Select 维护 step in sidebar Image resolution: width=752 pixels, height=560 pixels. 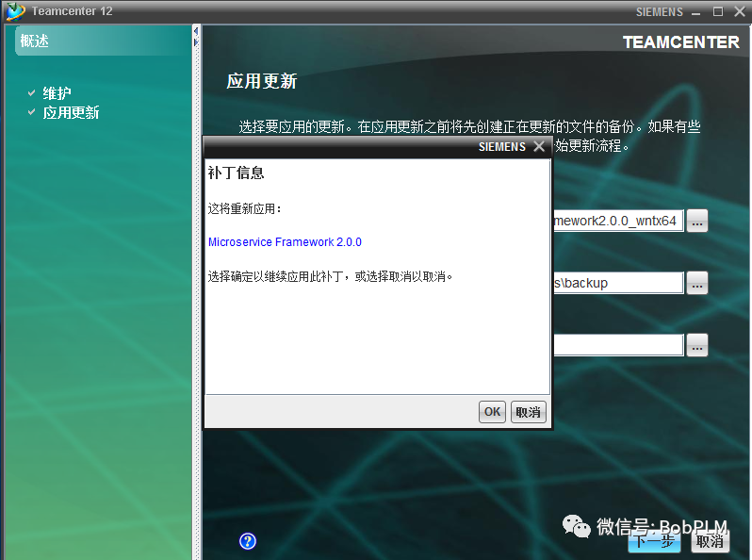tap(57, 92)
